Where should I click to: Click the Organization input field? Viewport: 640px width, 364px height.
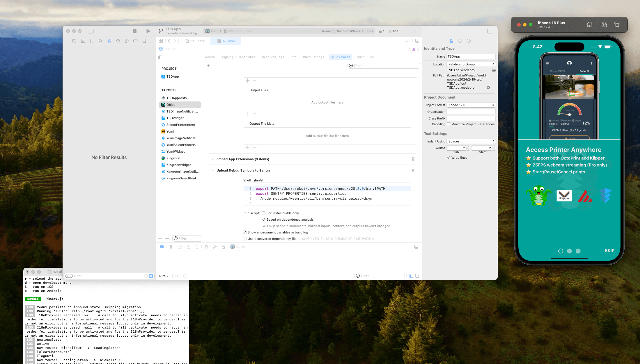pos(471,112)
